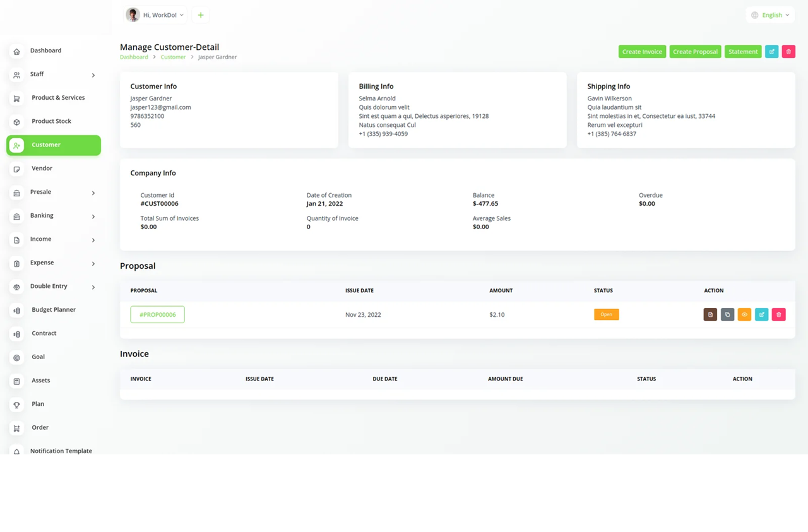Edit proposal #PROP00006 with the teal pencil icon
This screenshot has height=532, width=808.
(x=761, y=314)
